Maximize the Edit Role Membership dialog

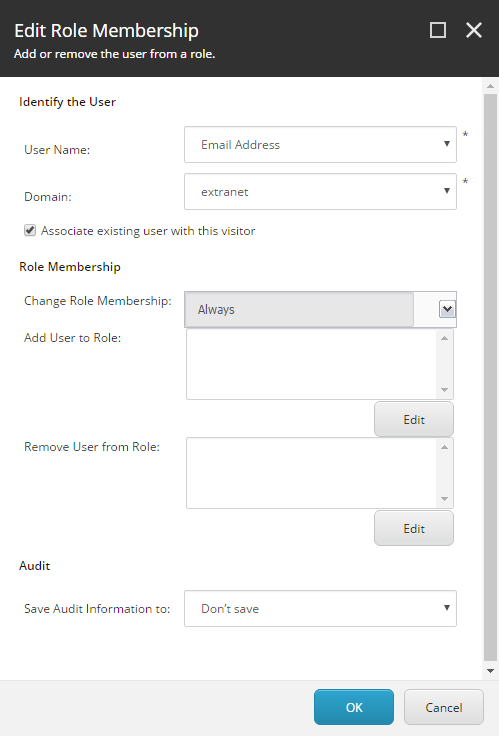438,31
